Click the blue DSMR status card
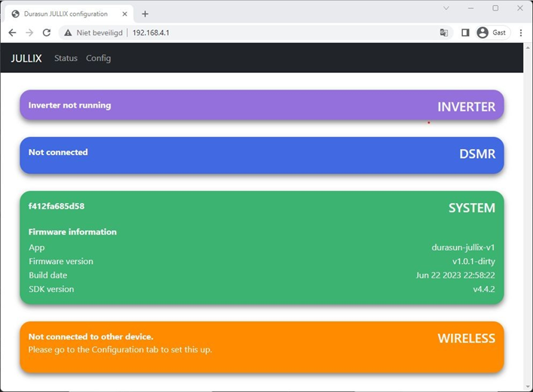Image resolution: width=533 pixels, height=392 pixels. coord(261,155)
